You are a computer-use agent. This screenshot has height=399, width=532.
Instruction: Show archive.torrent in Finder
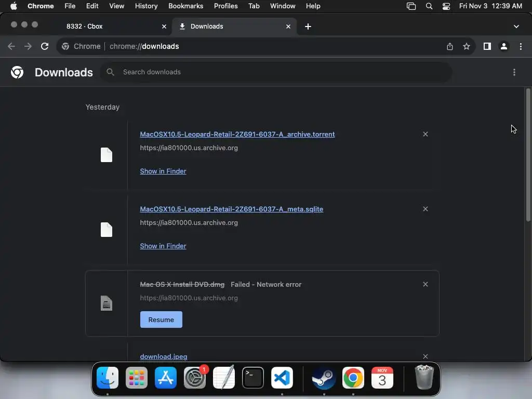tap(163, 171)
